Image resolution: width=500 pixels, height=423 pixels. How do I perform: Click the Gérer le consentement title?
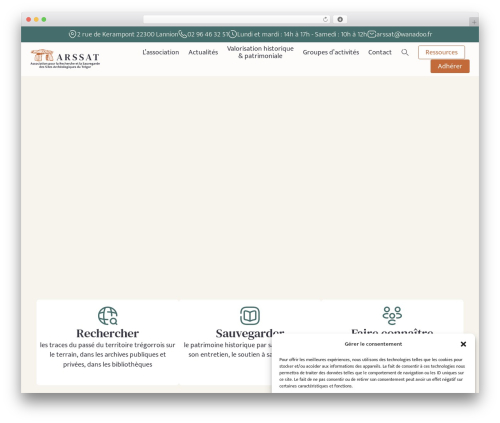[373, 344]
